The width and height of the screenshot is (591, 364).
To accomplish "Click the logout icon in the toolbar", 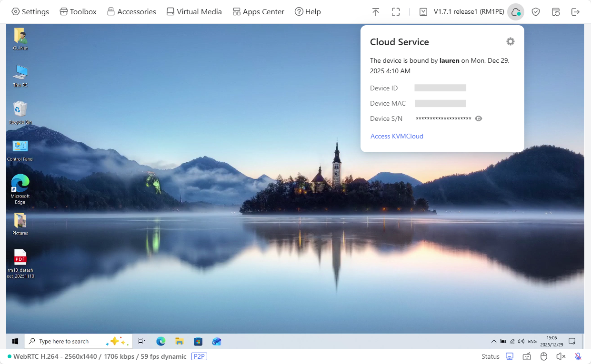I will (x=575, y=12).
